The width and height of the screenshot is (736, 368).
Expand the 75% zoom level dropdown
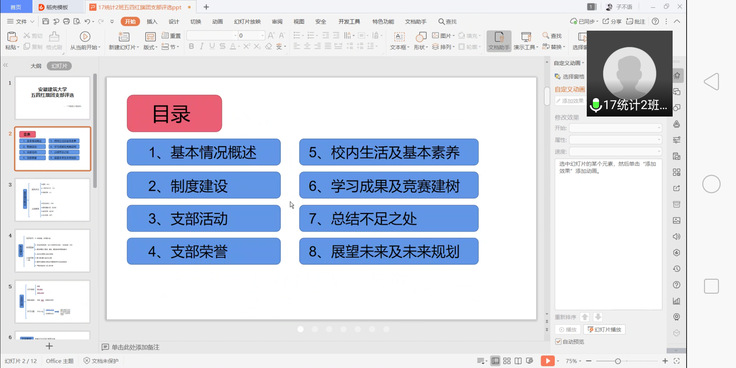pyautogui.click(x=574, y=361)
